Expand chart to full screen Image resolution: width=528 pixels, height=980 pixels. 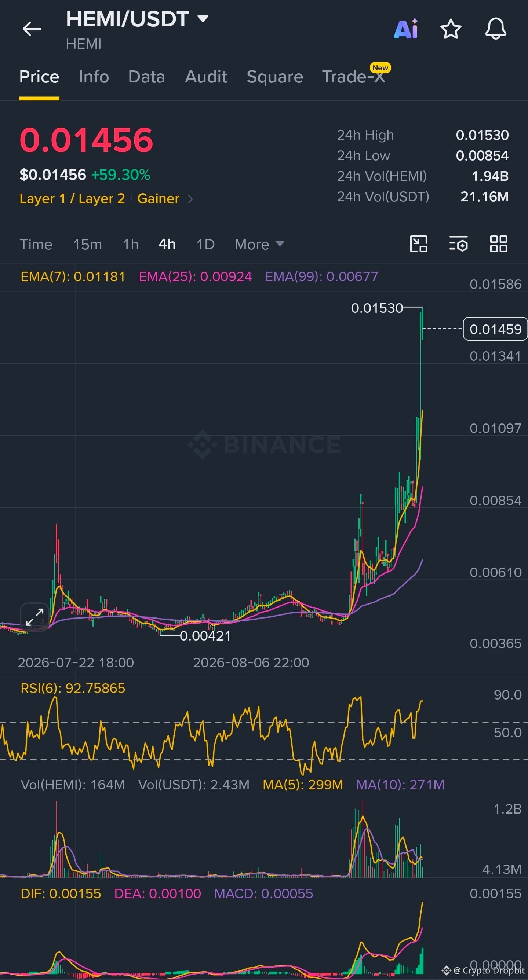[34, 617]
